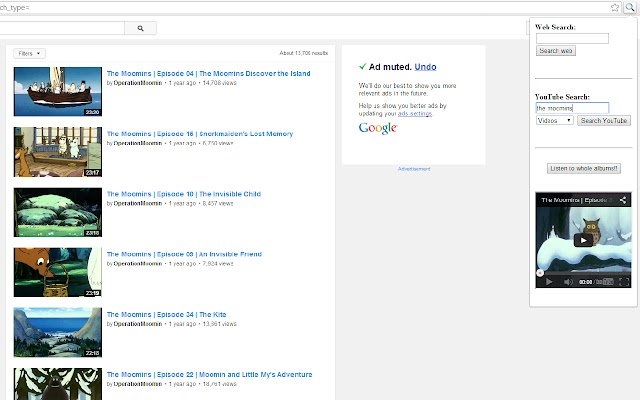Click OperationMoomin channel under Episode 22
Image resolution: width=640 pixels, height=400 pixels.
click(138, 384)
